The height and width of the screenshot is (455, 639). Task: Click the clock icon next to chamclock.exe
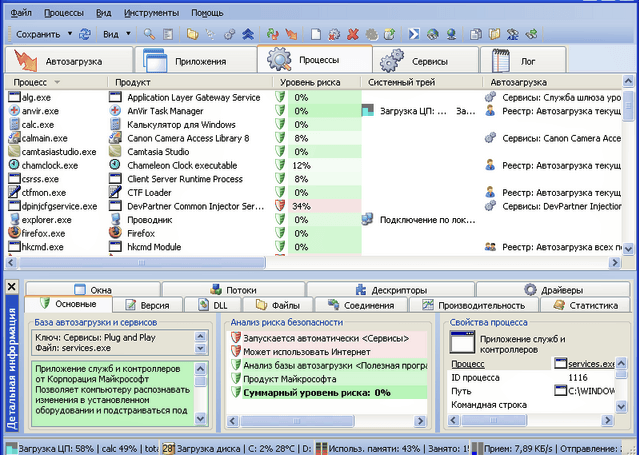click(14, 165)
